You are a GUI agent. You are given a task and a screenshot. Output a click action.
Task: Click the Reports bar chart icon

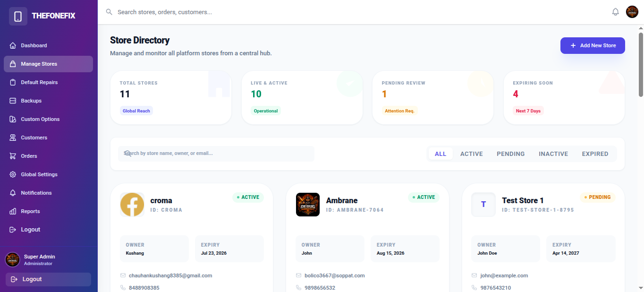coord(13,211)
